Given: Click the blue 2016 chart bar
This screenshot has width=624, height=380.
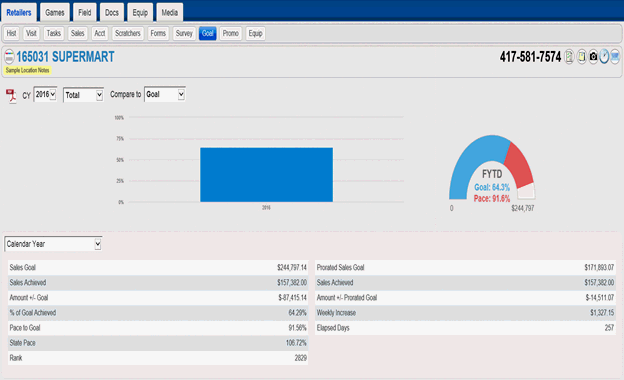Looking at the screenshot, I should pos(266,175).
